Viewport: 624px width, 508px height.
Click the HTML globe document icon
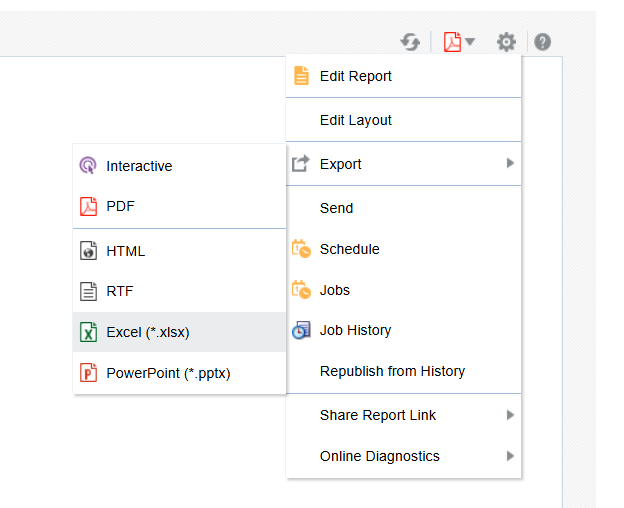coord(88,251)
